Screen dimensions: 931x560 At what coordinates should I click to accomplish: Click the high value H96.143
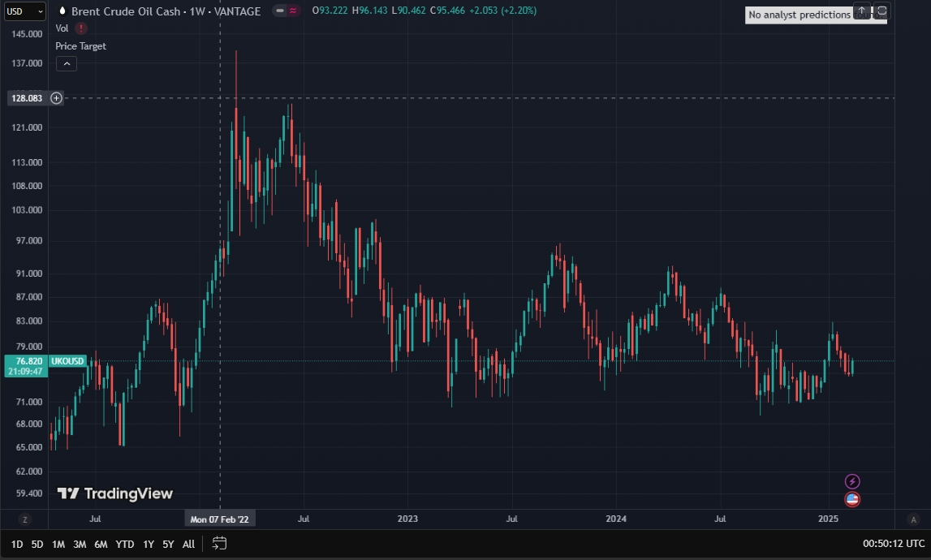coord(369,11)
